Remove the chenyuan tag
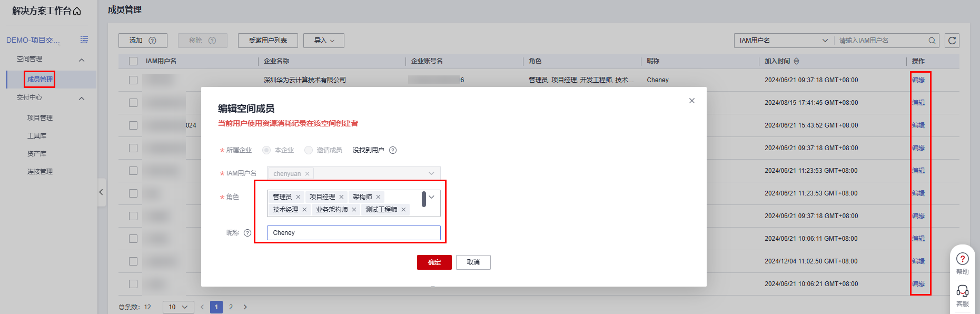This screenshot has height=314, width=980. [x=308, y=174]
